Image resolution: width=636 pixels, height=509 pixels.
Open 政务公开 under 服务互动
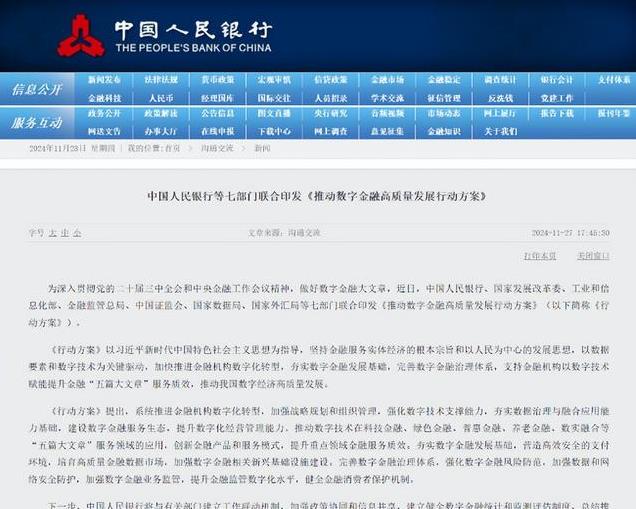[104, 114]
